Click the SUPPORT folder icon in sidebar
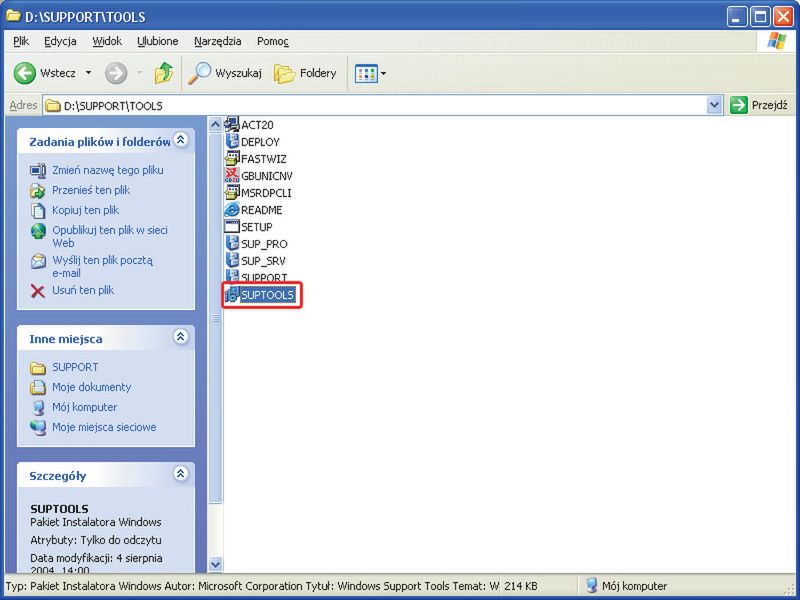 pyautogui.click(x=38, y=368)
